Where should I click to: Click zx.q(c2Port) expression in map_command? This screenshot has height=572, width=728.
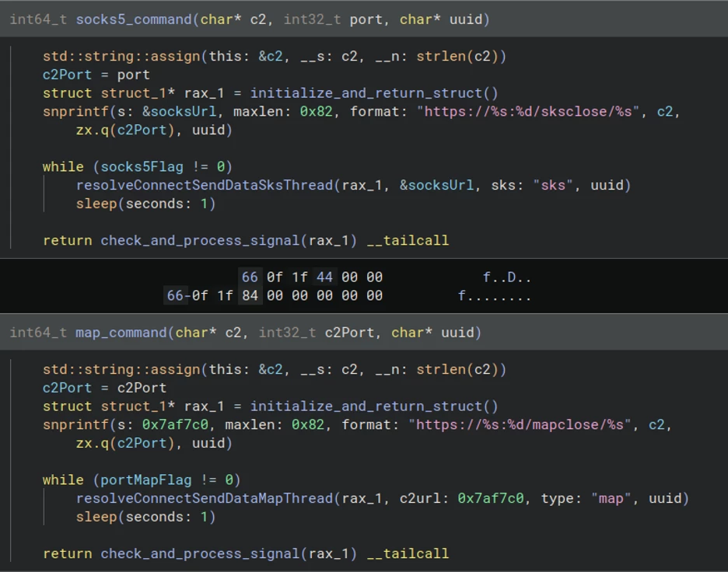click(x=125, y=443)
